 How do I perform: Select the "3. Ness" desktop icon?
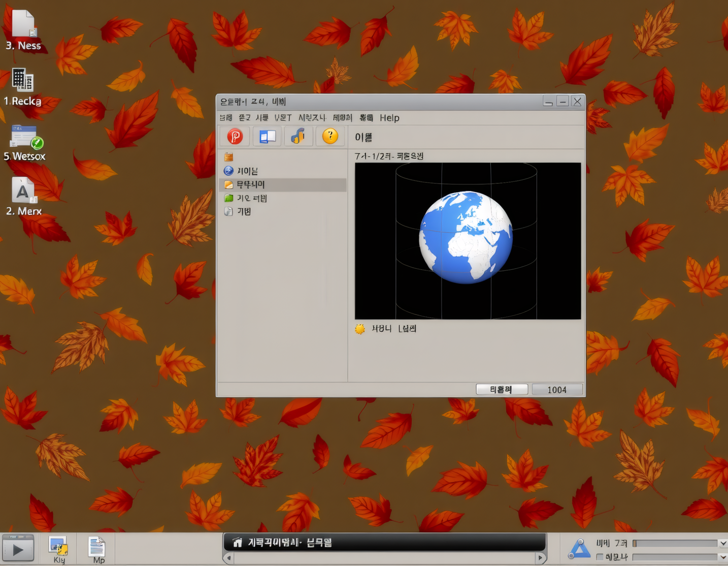click(x=23, y=30)
